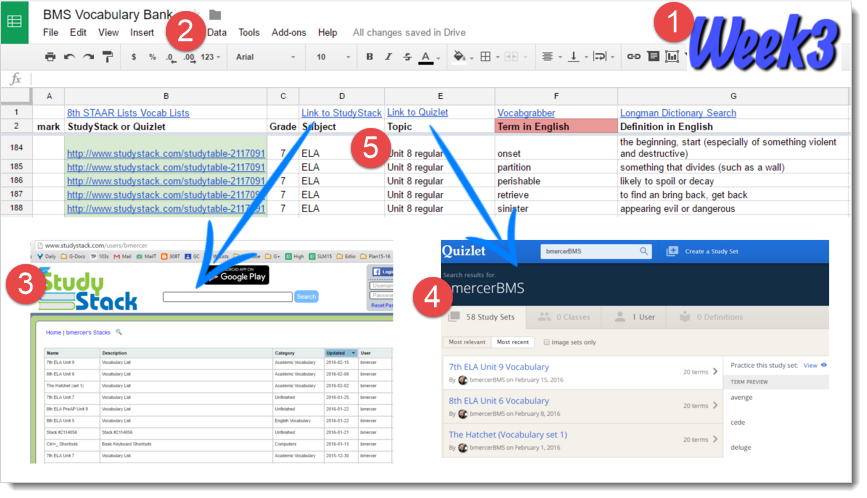Click the Print icon in Sheets toolbar
The image size is (867, 498).
(x=50, y=56)
